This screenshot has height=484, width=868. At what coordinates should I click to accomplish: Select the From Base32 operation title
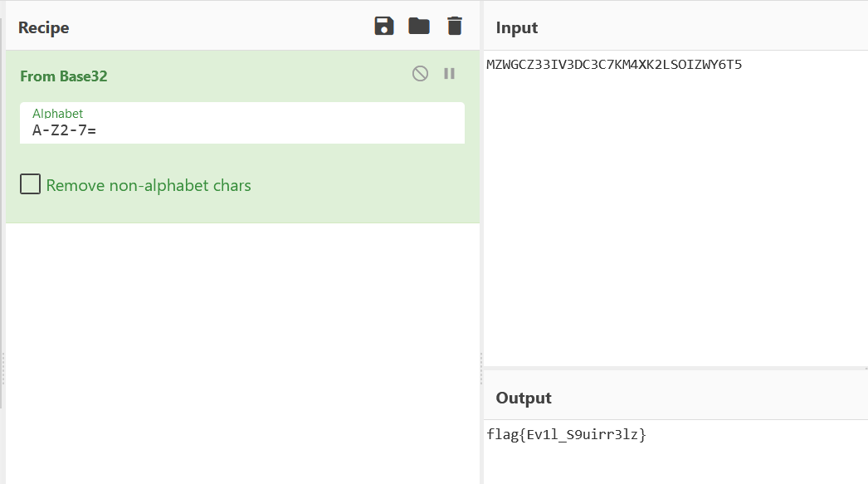tap(64, 76)
